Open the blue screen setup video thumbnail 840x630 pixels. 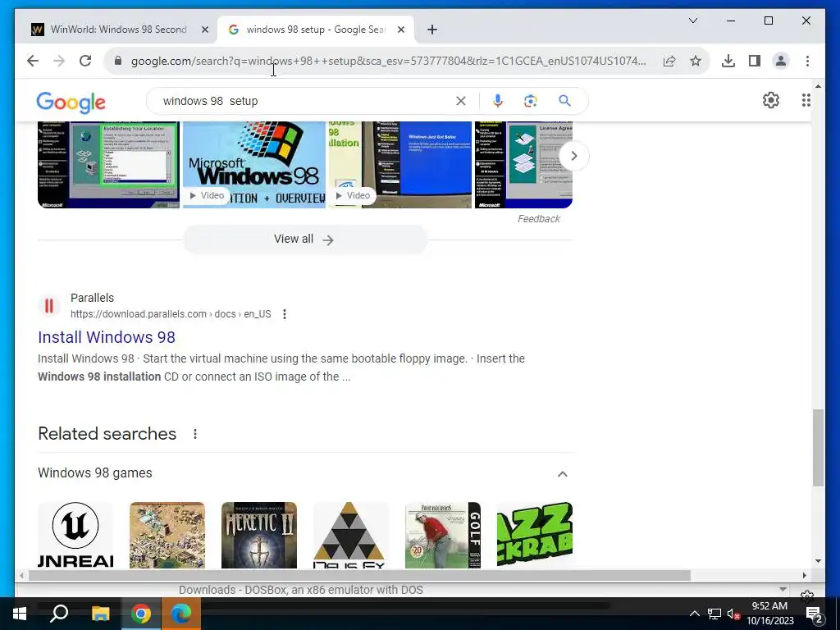pyautogui.click(x=400, y=164)
